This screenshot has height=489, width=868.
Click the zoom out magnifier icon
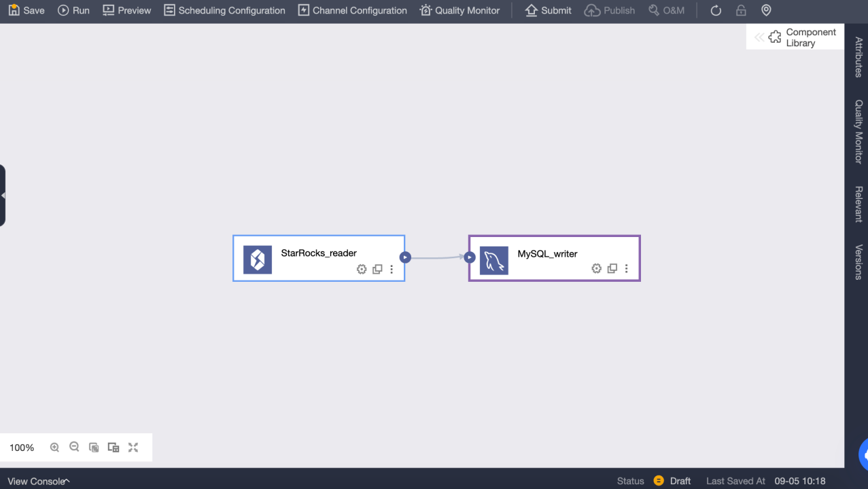(75, 448)
